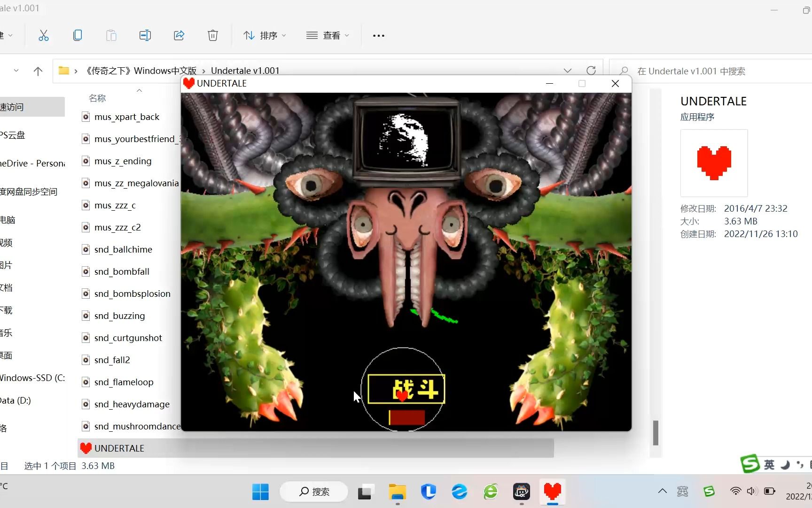Select file snd_bombfall
The width and height of the screenshot is (812, 508).
(x=122, y=271)
